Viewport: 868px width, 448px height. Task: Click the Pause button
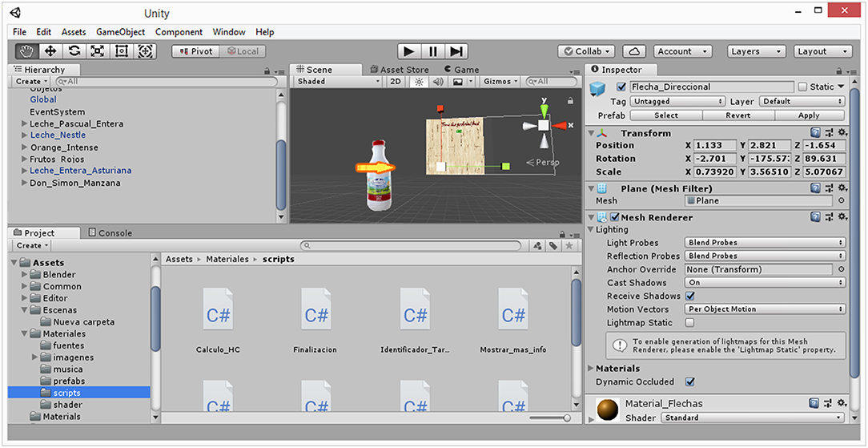point(433,51)
